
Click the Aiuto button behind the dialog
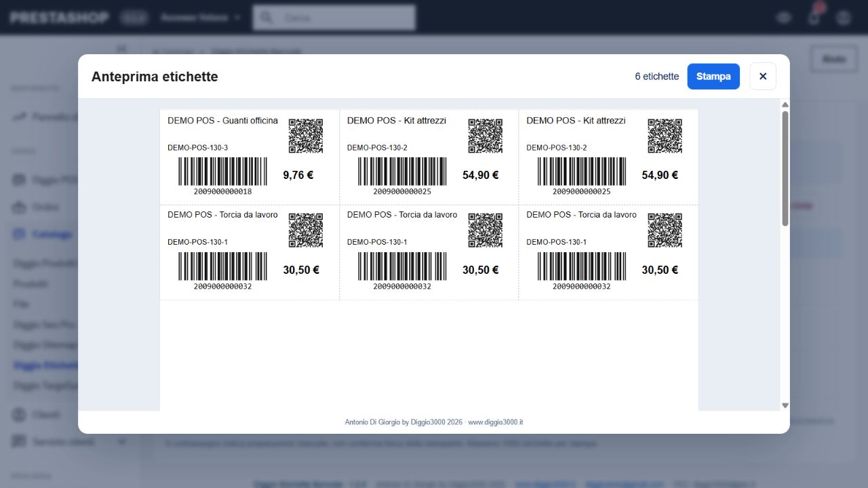[x=833, y=59]
